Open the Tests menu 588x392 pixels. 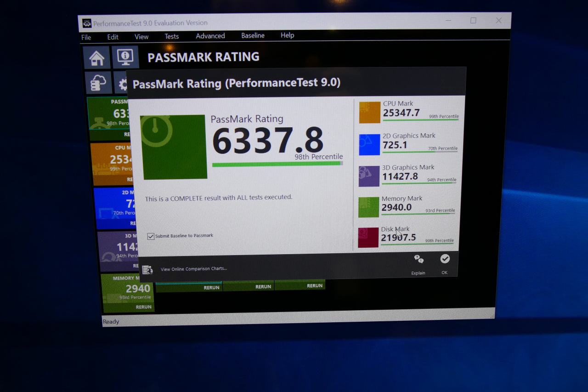click(172, 36)
